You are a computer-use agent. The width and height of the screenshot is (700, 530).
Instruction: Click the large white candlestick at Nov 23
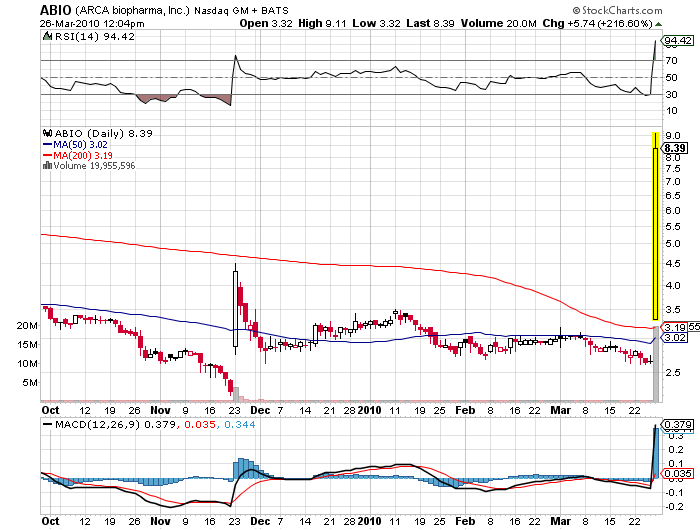click(x=235, y=309)
